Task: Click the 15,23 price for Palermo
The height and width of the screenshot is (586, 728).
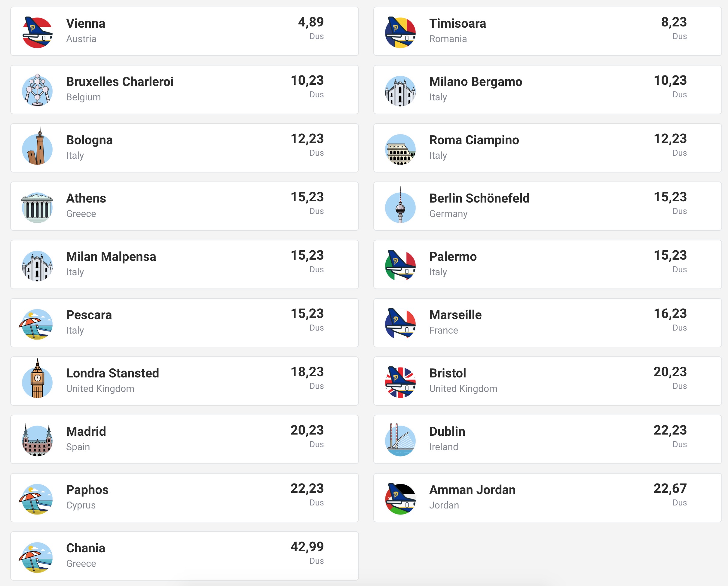Action: (x=670, y=255)
